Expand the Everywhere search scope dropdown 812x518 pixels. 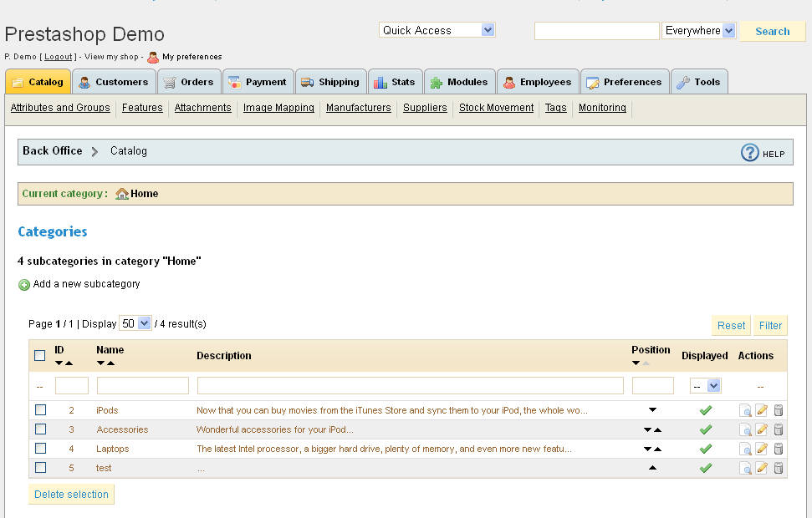click(x=698, y=31)
